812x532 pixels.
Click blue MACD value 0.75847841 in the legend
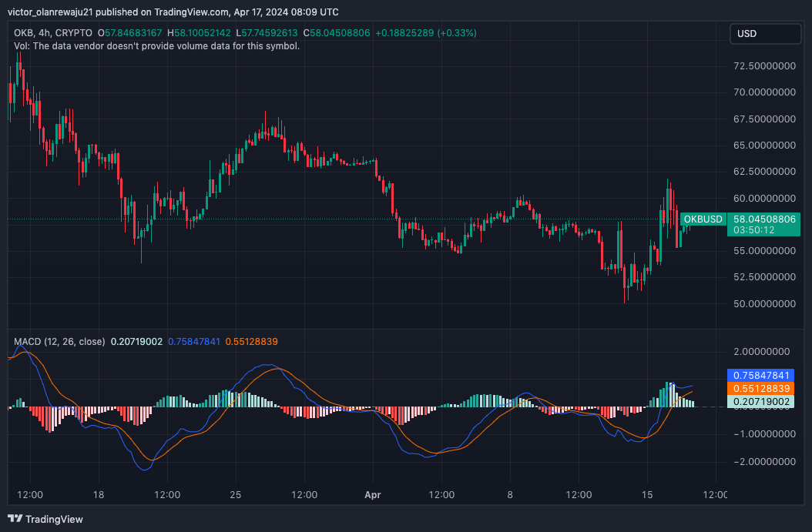pos(194,342)
